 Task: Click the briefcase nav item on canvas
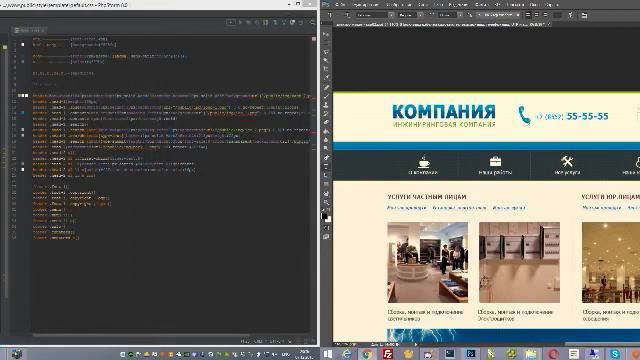[x=495, y=165]
